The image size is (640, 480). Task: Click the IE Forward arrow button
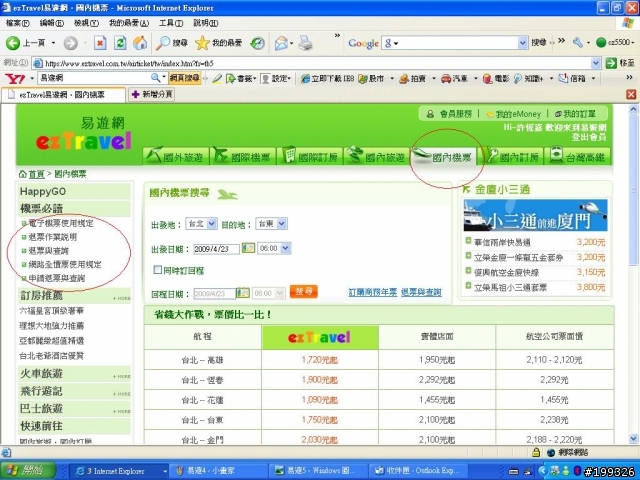click(x=71, y=43)
